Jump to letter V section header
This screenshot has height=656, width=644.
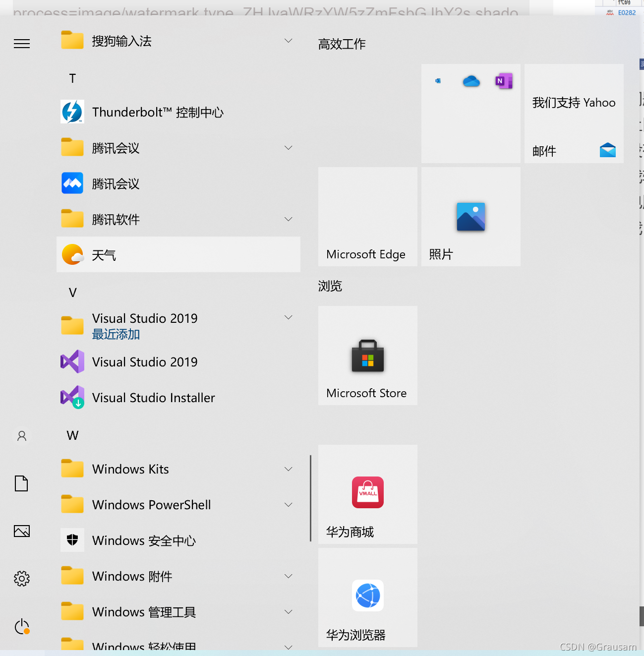coord(72,293)
